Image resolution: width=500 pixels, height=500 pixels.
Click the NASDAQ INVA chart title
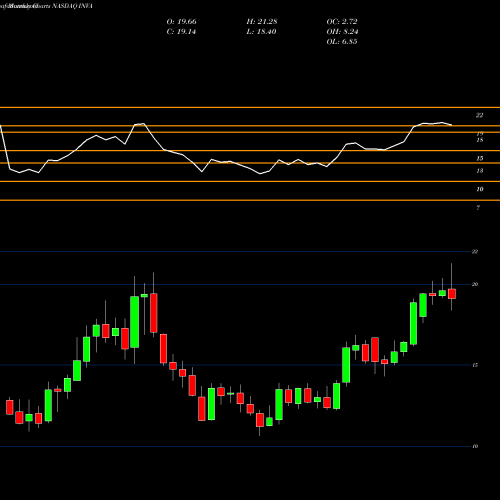click(72, 6)
